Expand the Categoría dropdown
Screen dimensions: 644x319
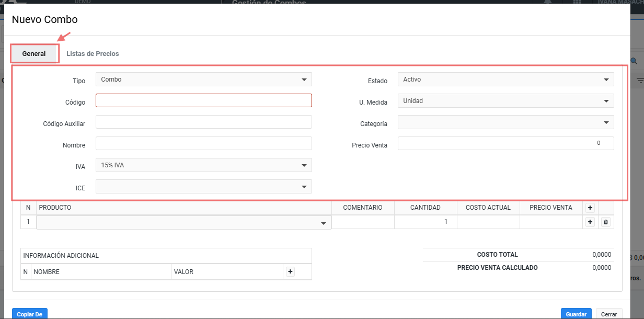tap(505, 122)
